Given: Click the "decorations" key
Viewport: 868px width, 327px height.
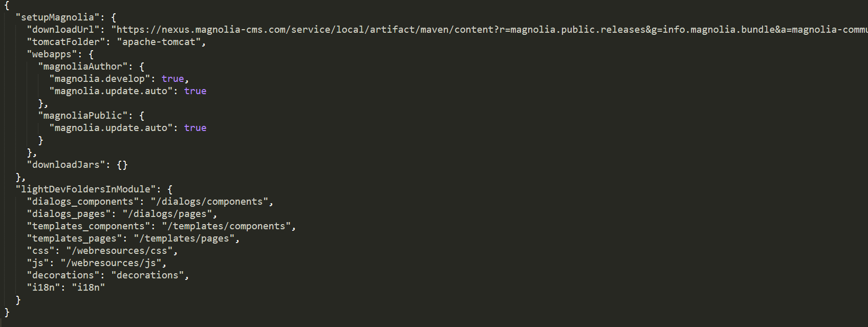Looking at the screenshot, I should (63, 275).
